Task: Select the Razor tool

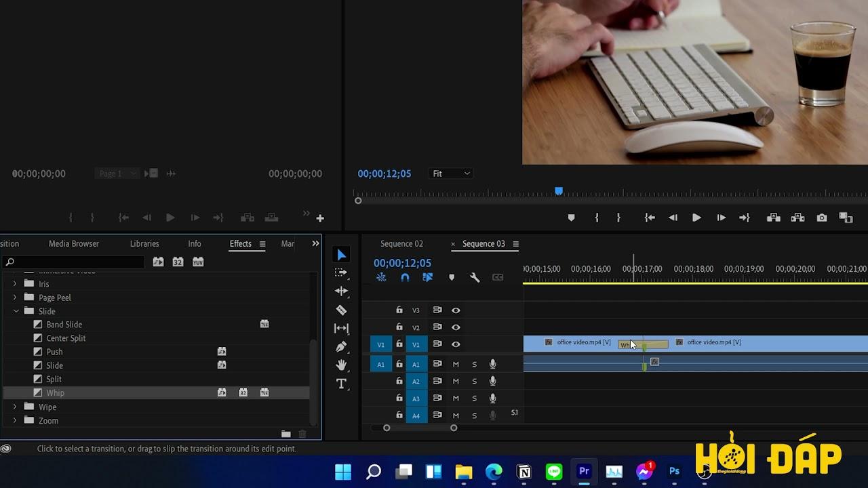Action: (x=341, y=310)
